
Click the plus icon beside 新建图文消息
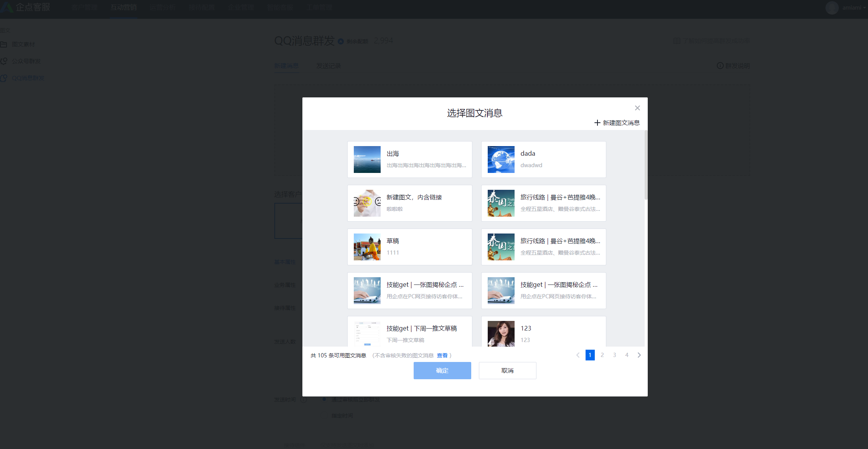point(597,123)
